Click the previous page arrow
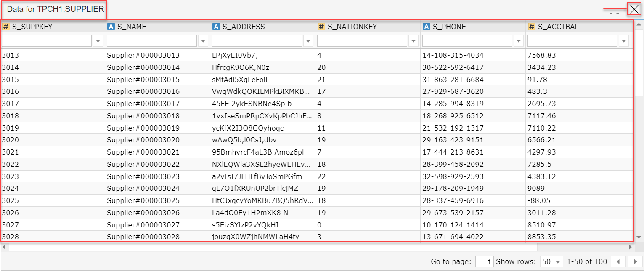 618,261
